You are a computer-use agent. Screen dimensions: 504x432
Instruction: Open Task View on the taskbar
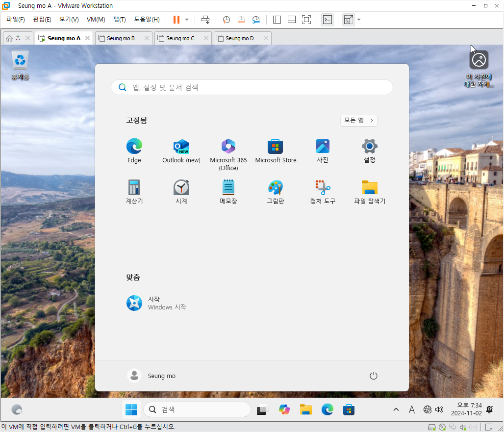(x=262, y=409)
